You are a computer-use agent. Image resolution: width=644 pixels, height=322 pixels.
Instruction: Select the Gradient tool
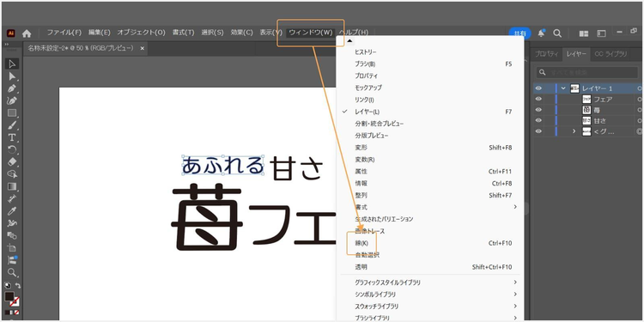(x=12, y=186)
